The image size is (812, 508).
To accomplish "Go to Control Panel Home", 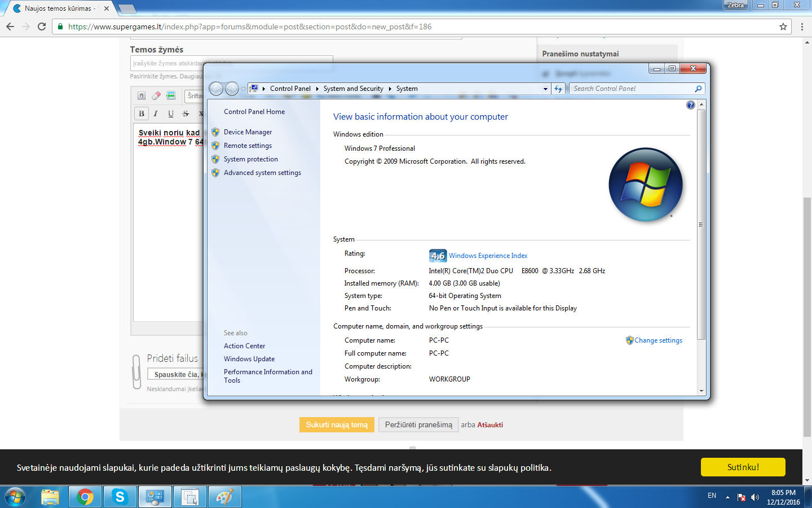I will pos(254,112).
